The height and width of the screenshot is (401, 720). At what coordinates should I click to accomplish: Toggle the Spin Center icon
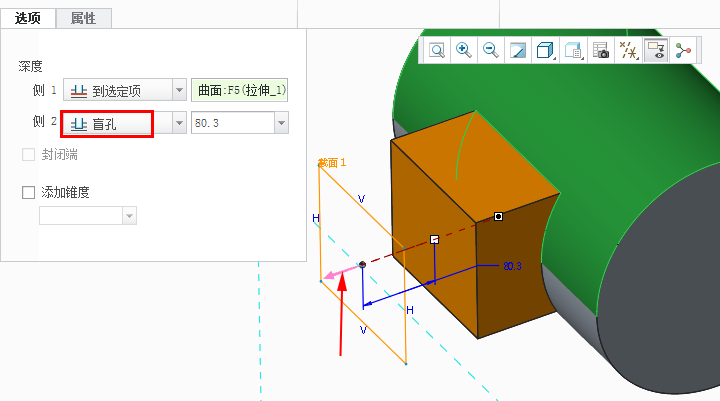[683, 50]
